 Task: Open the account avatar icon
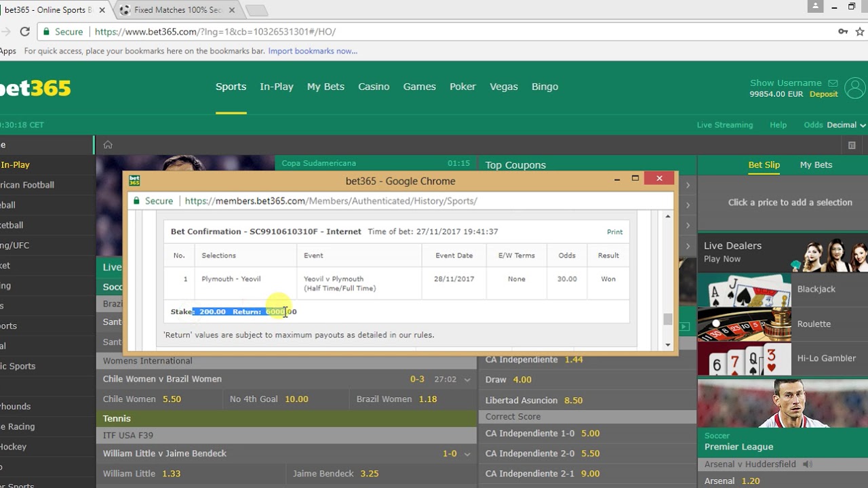click(x=855, y=88)
